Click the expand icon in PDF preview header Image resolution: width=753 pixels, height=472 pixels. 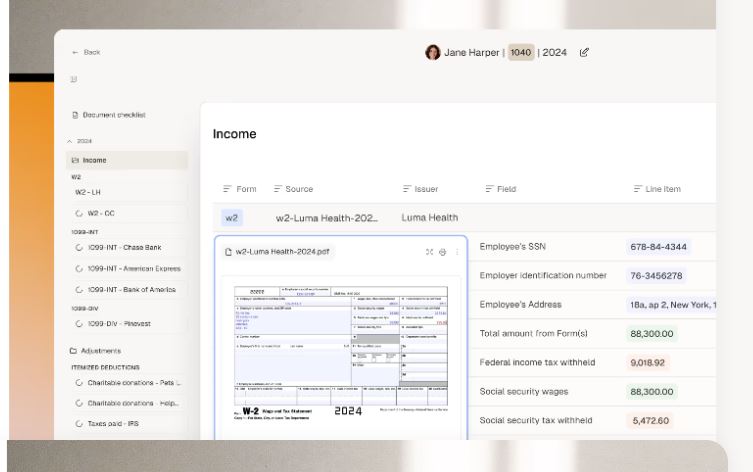(430, 252)
